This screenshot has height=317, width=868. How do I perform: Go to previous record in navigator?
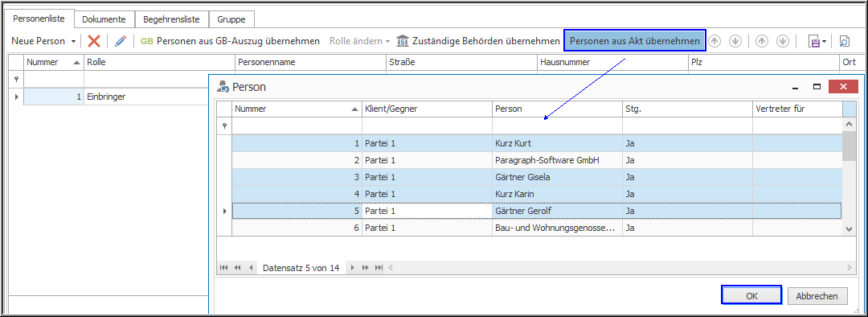(x=251, y=268)
